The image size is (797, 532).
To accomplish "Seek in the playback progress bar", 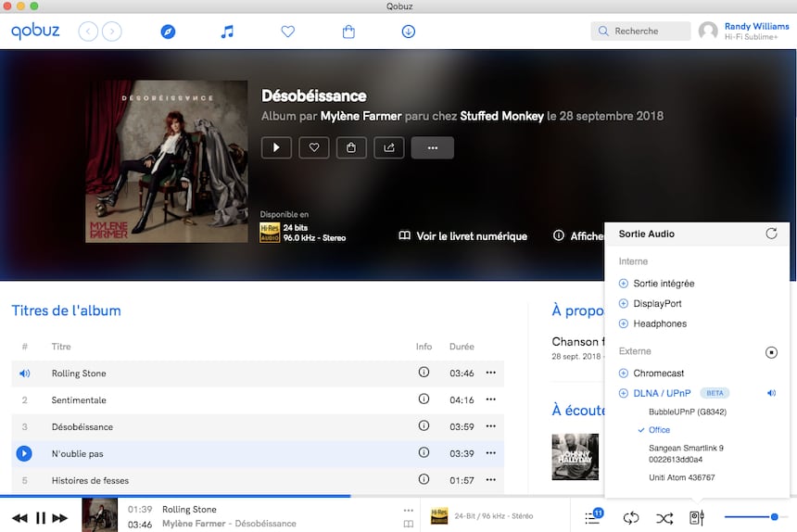I will tap(398, 496).
